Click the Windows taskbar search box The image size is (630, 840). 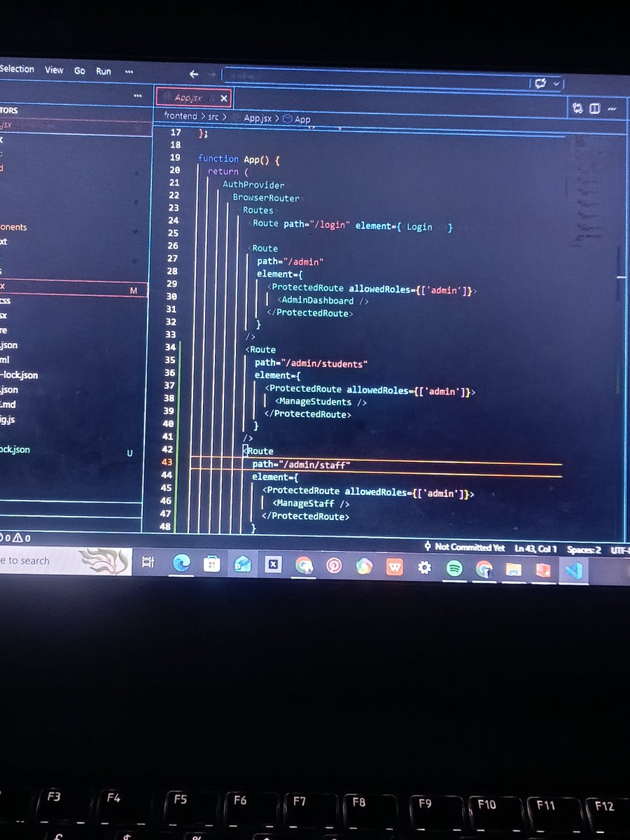point(66,561)
